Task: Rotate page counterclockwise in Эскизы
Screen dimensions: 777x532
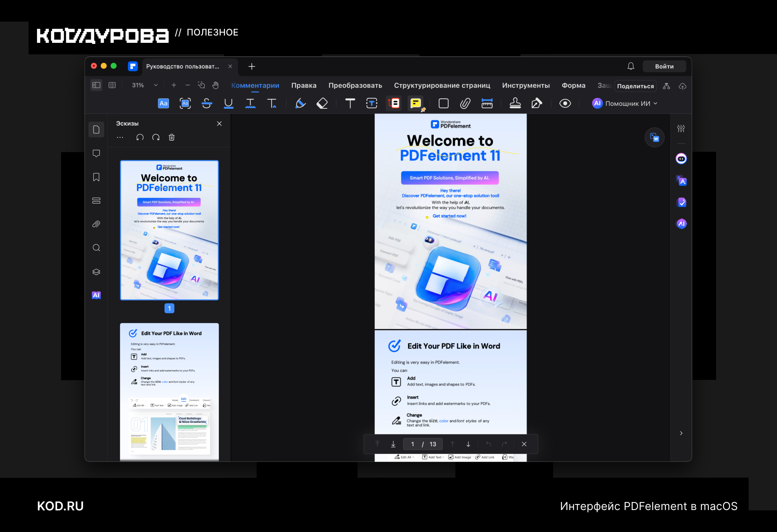Action: click(x=140, y=137)
